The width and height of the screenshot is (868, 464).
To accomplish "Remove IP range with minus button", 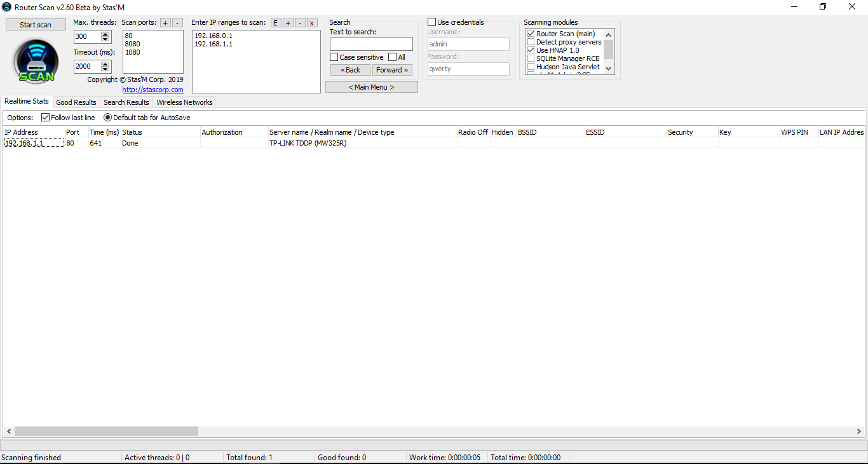I will point(300,23).
